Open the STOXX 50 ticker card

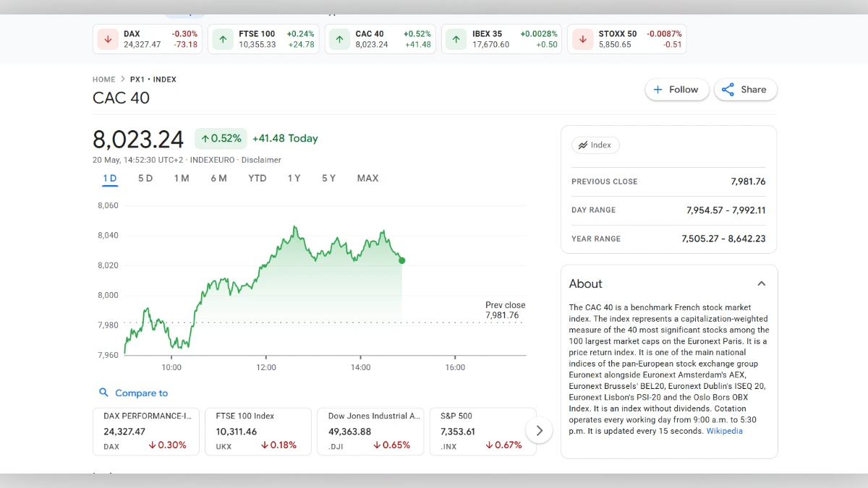(x=626, y=39)
